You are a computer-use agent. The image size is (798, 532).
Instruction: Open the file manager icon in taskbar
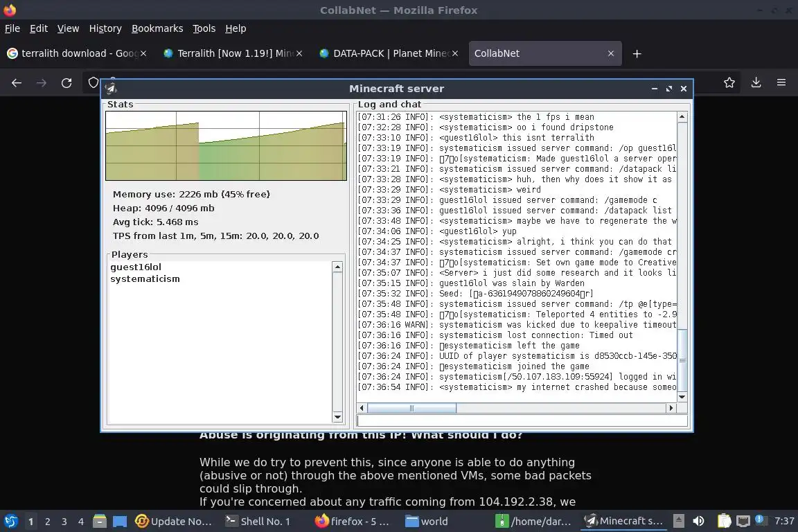[x=100, y=522]
